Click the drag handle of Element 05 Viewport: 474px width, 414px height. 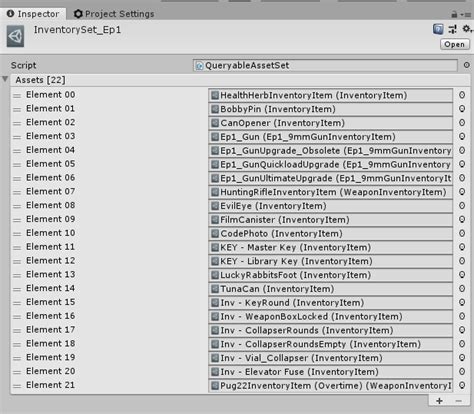pyautogui.click(x=17, y=165)
